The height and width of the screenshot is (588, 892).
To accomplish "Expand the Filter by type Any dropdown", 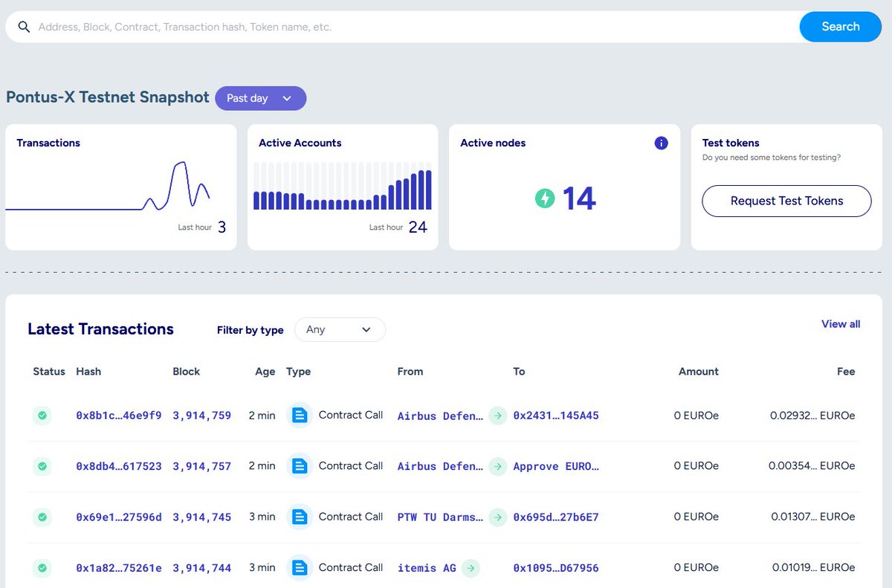I will point(340,329).
